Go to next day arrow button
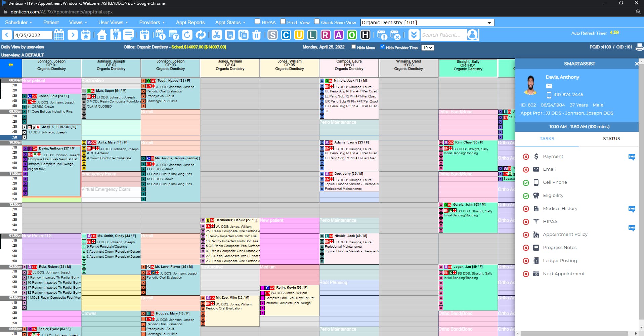The height and width of the screenshot is (336, 644). tap(73, 35)
